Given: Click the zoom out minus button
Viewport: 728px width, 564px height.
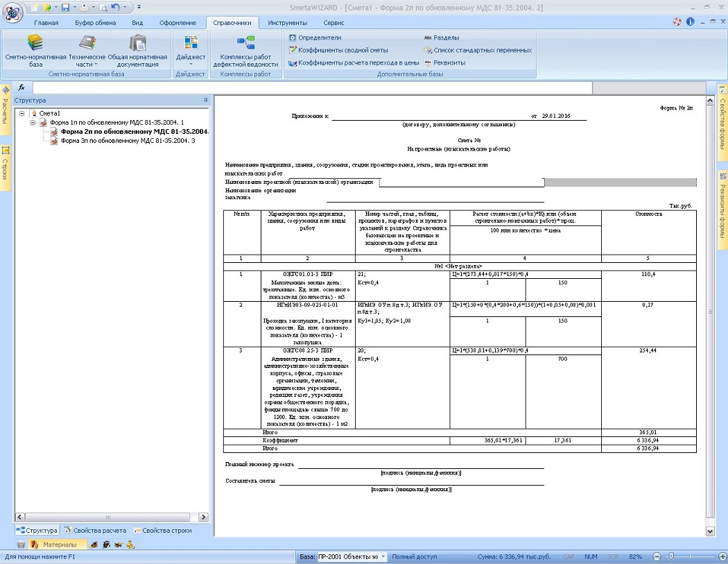Looking at the screenshot, I should point(657,556).
